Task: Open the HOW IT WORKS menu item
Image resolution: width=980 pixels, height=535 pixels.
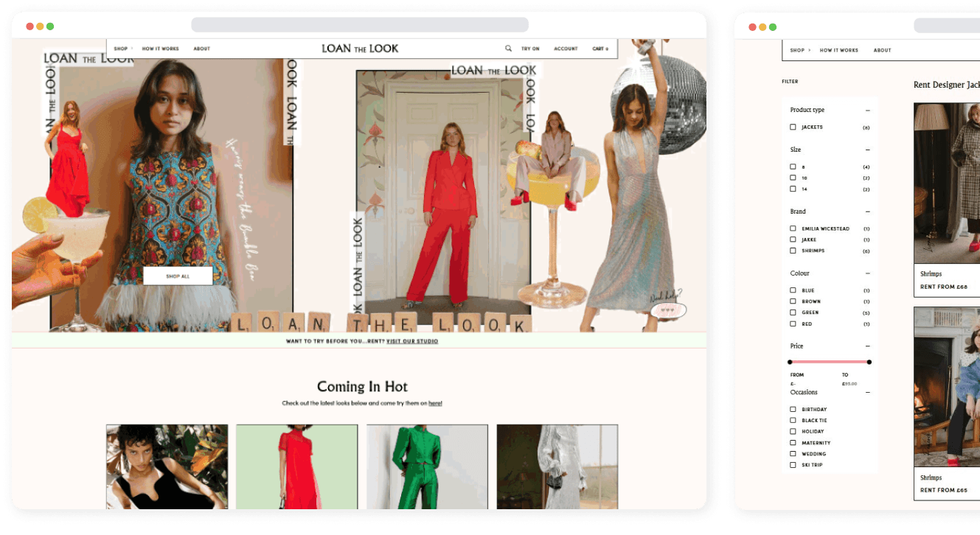Action: coord(160,48)
